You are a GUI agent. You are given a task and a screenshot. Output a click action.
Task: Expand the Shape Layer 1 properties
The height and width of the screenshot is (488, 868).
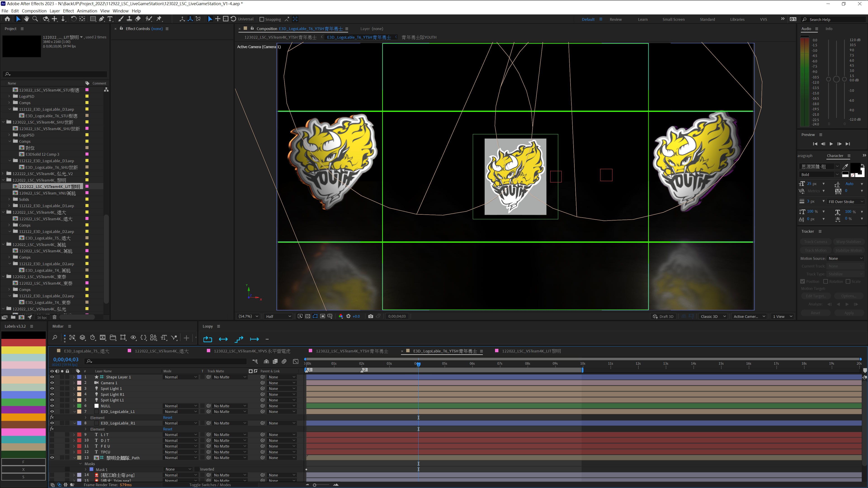pyautogui.click(x=74, y=377)
